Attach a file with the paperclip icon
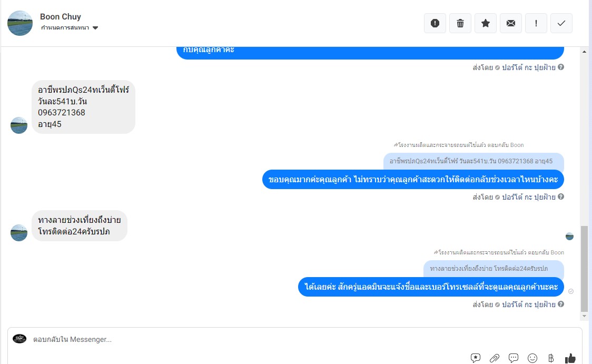Viewport: 592px width, 364px height. pyautogui.click(x=495, y=358)
